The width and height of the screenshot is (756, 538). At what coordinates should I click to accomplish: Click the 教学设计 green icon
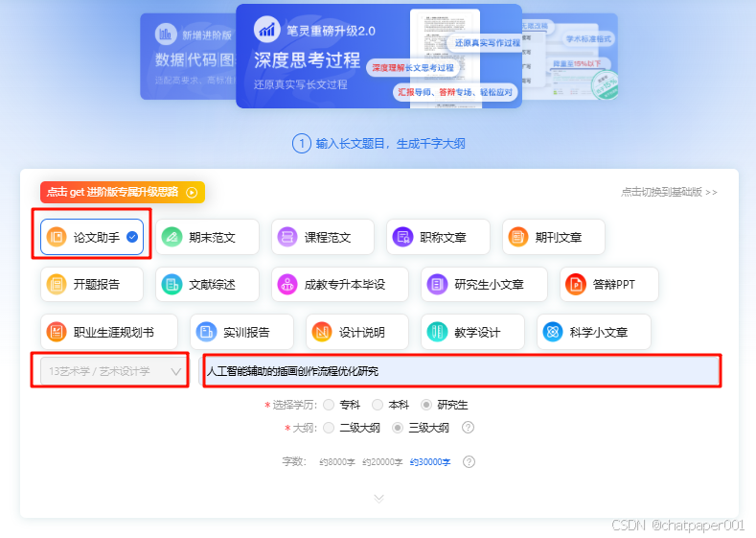point(437,332)
